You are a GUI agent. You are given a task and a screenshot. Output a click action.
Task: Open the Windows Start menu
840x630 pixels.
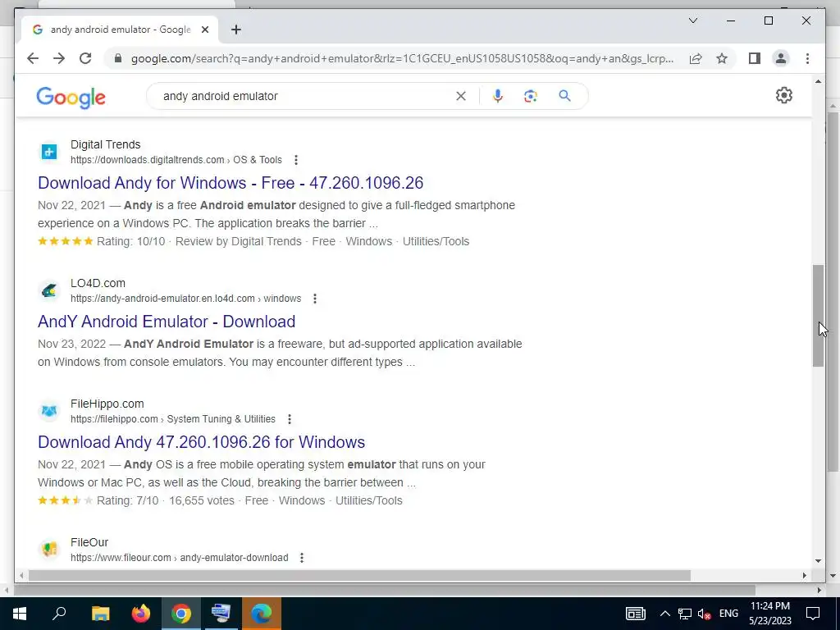[x=20, y=614]
